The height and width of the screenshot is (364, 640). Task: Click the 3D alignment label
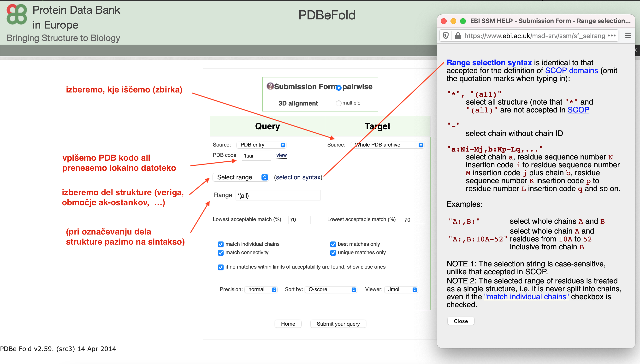click(x=298, y=103)
